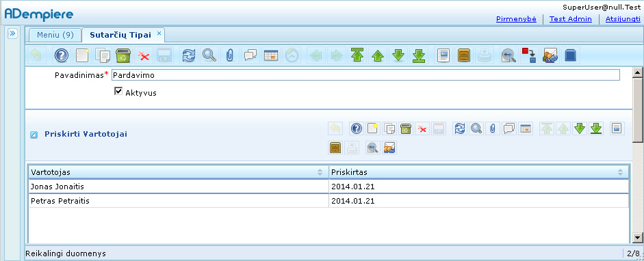Go to next record in main toolbar
The image size is (644, 261).
tap(398, 55)
